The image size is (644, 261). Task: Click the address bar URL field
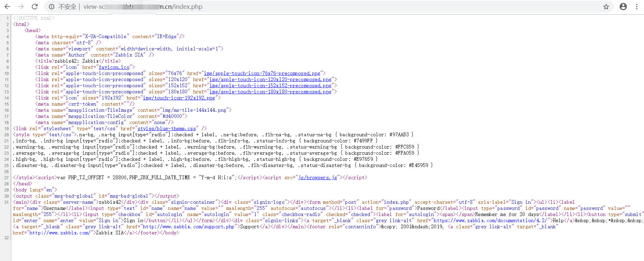307,7
